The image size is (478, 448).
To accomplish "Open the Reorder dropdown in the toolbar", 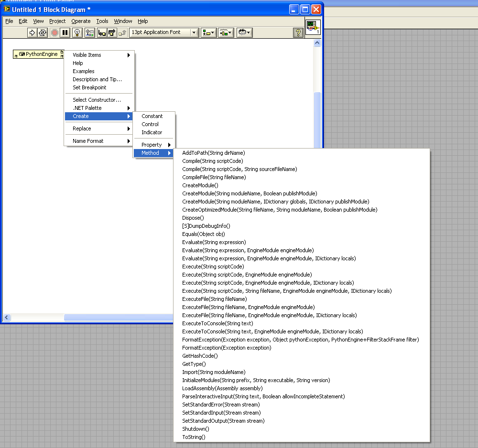I will (244, 32).
